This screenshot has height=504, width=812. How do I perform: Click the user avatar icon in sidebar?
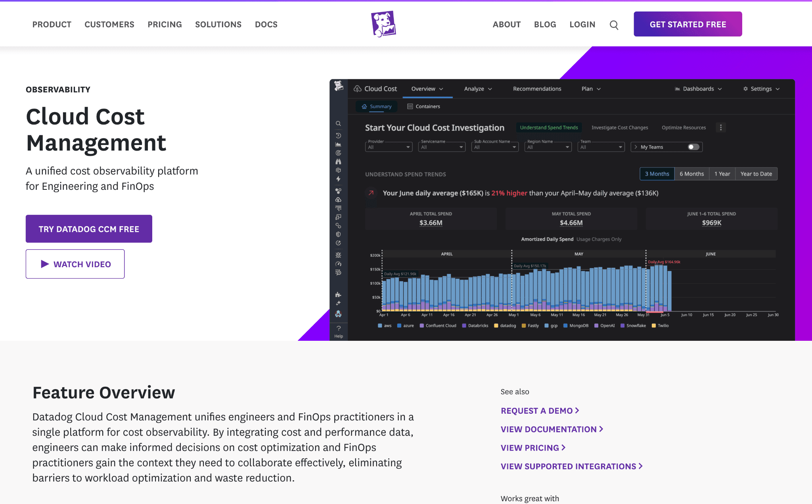[338, 314]
